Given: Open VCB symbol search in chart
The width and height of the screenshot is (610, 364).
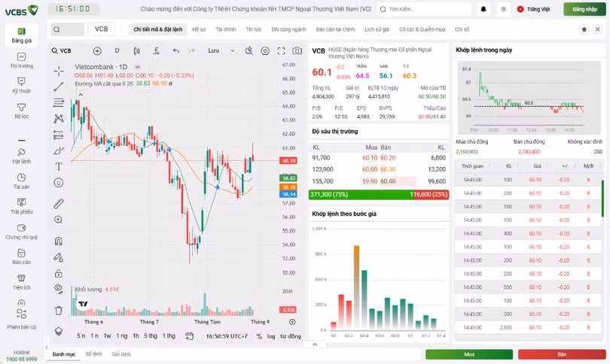Looking at the screenshot, I should (x=62, y=51).
